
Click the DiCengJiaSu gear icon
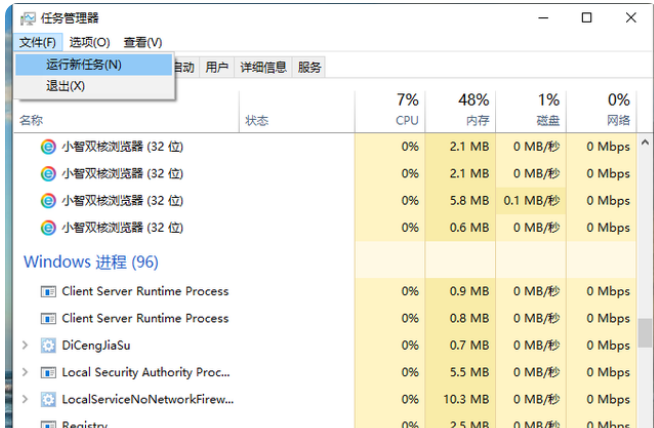[48, 345]
